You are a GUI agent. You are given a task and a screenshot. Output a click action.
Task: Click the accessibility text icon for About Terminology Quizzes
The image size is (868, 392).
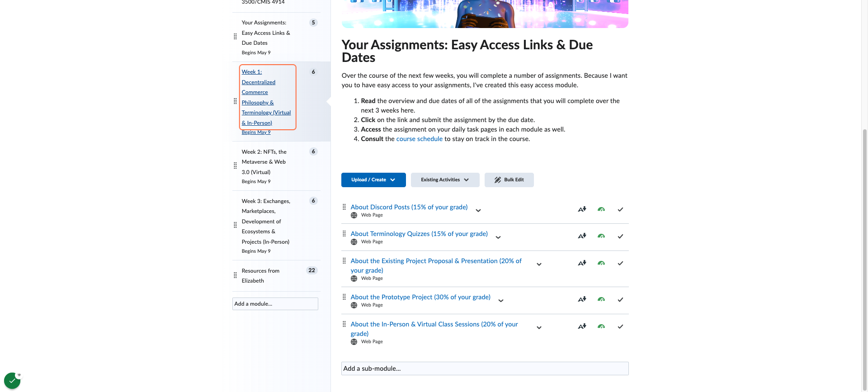[x=582, y=236]
